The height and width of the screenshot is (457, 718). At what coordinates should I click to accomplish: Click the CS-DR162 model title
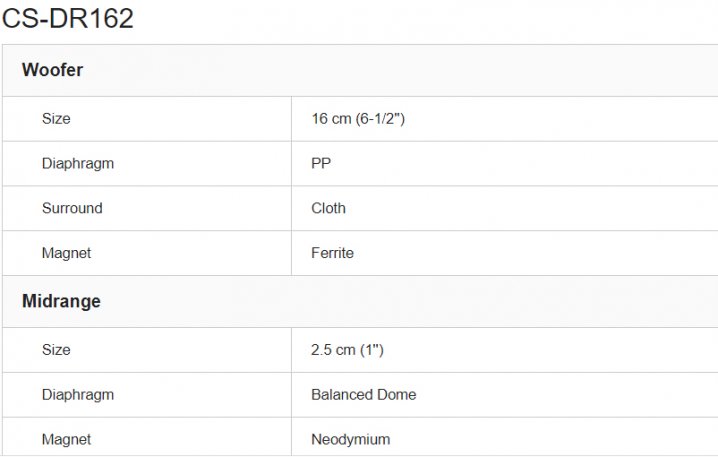[68, 18]
